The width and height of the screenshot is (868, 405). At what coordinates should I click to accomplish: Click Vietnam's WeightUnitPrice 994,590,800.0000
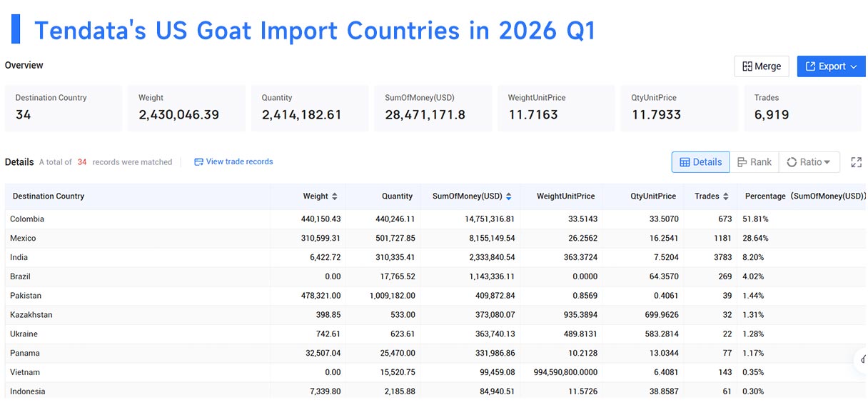566,373
